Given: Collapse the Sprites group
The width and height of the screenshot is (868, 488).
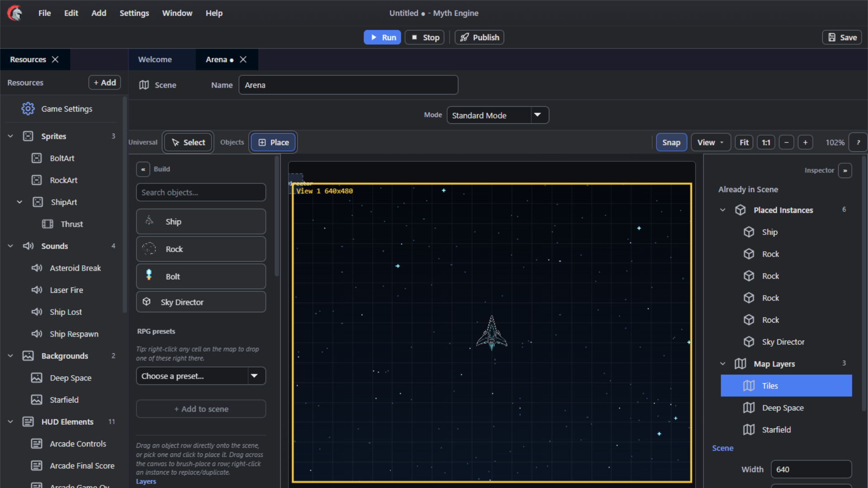Looking at the screenshot, I should tap(10, 136).
